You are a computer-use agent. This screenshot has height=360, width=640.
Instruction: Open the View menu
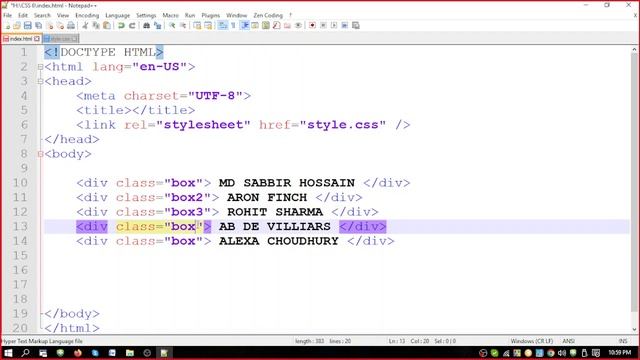pos(63,15)
